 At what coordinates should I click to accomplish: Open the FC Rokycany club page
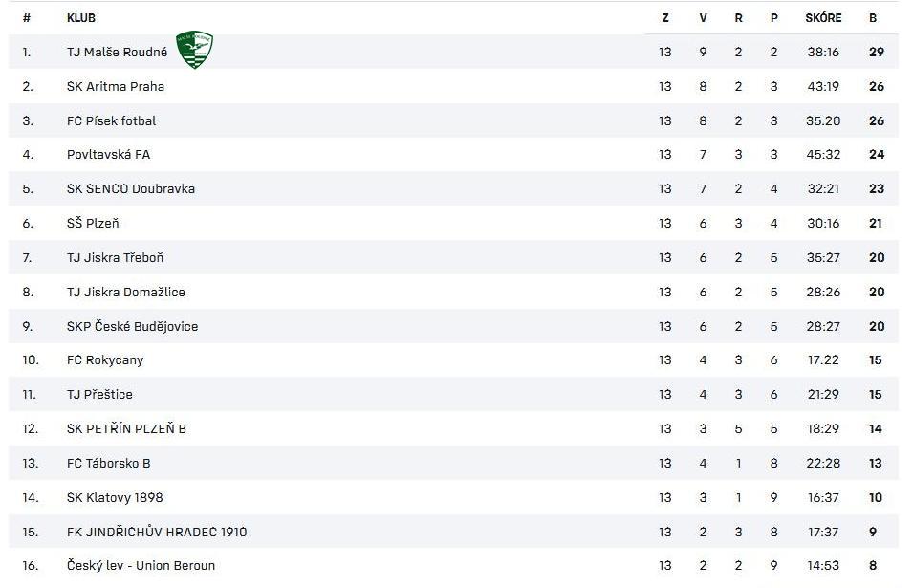click(105, 360)
